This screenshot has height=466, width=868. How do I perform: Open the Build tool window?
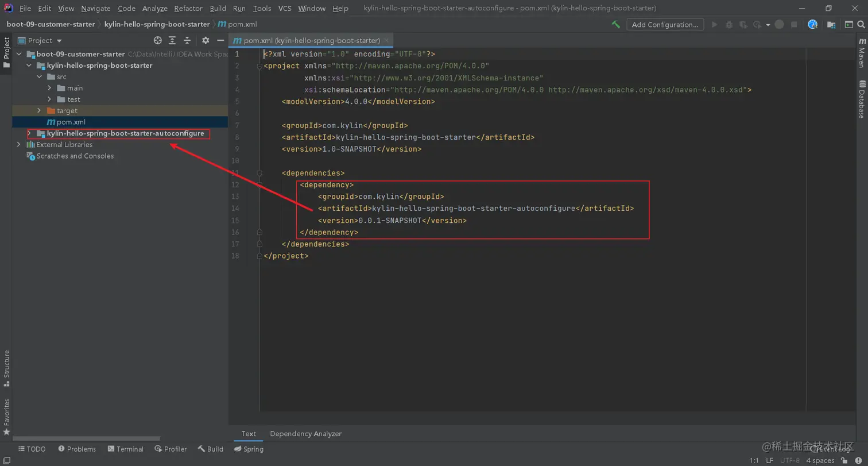211,449
